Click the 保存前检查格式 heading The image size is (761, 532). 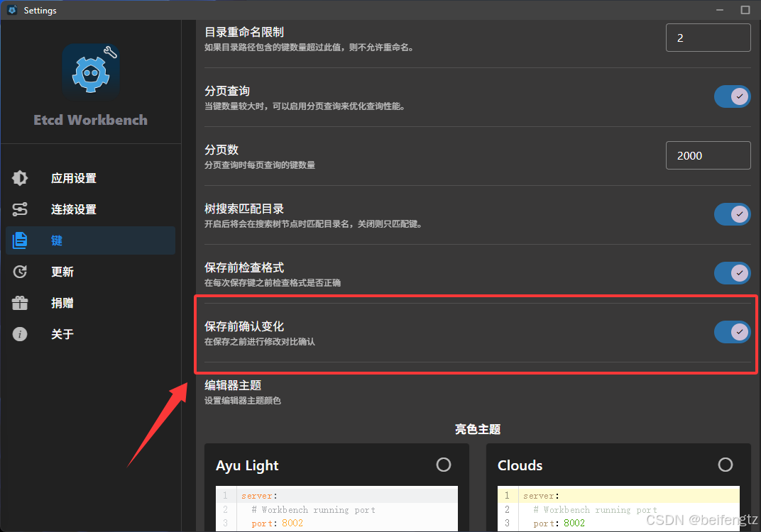click(x=244, y=267)
